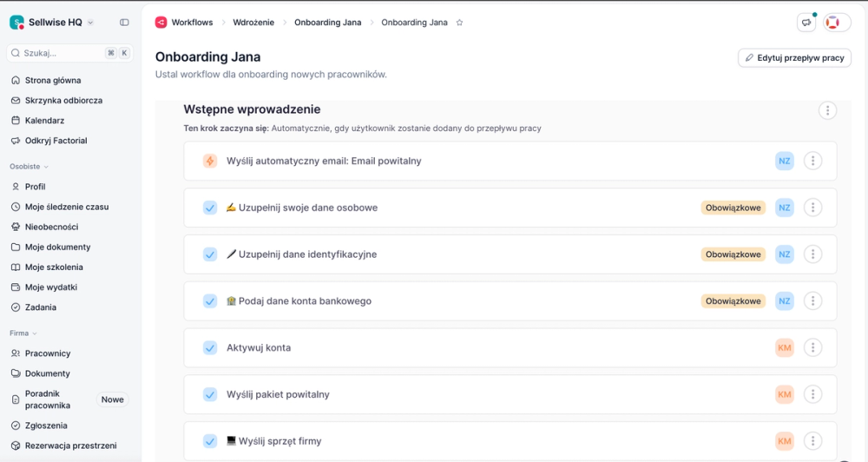Click 'Wyślij automatyczny email: Email powitalny' text
The width and height of the screenshot is (868, 462).
[x=324, y=162]
